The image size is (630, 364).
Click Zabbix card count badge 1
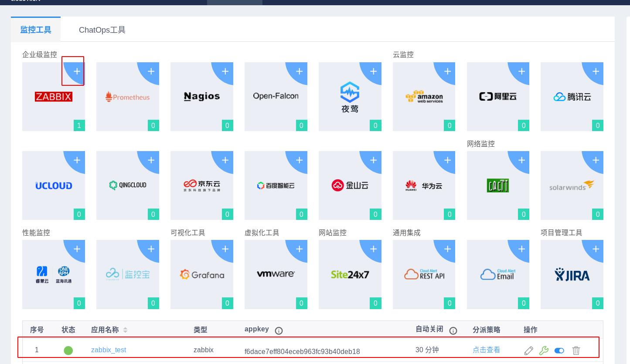[x=79, y=125]
